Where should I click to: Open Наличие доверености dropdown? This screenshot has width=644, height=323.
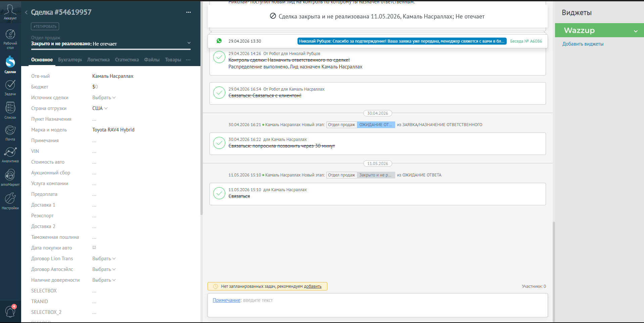click(104, 280)
